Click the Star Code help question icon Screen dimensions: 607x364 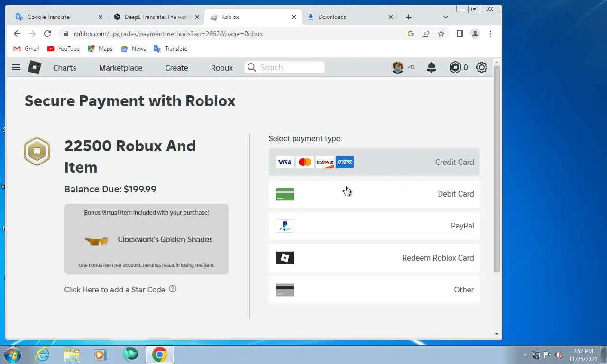pyautogui.click(x=173, y=289)
